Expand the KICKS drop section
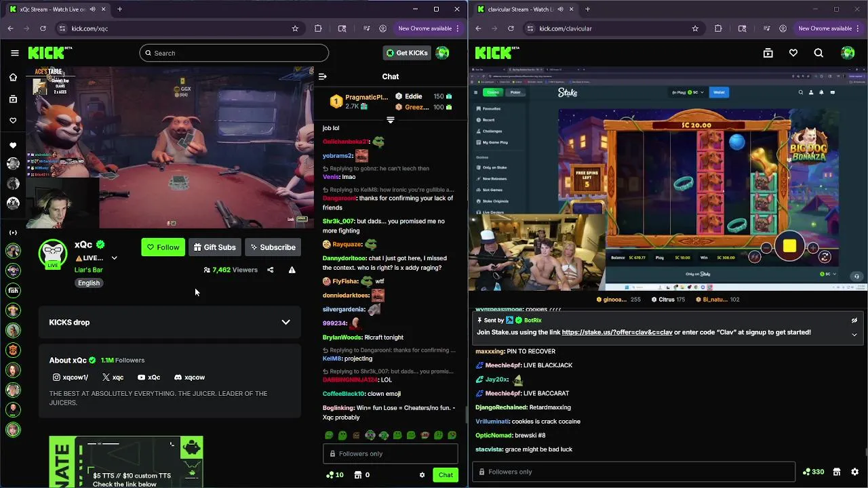 285,323
